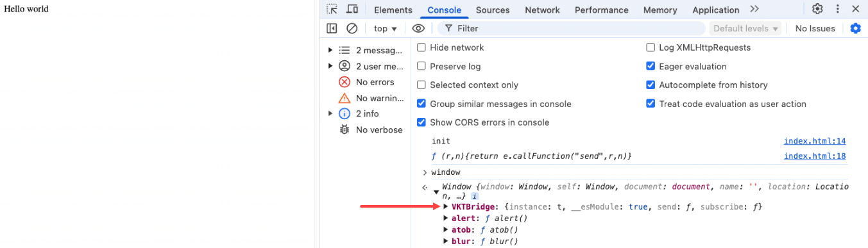Activate the inspect element picker icon
The image size is (868, 248).
[x=332, y=9]
